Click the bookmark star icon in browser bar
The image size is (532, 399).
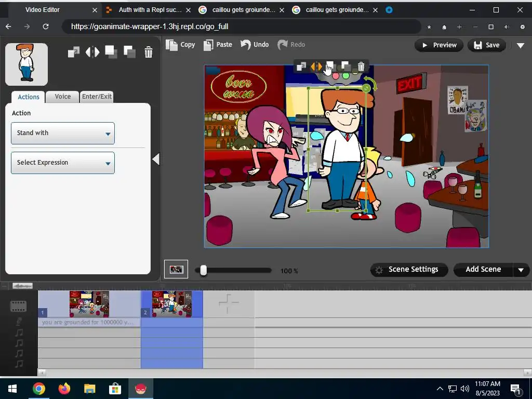click(x=429, y=27)
